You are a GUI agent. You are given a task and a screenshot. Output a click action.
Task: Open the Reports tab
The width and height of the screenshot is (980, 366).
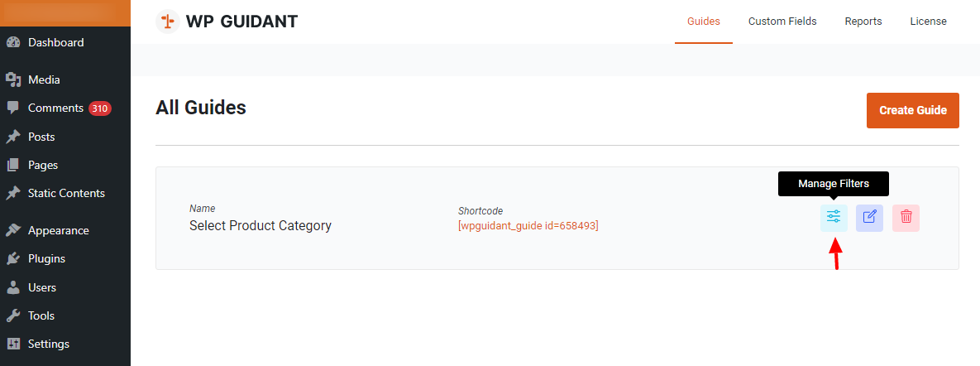tap(863, 22)
